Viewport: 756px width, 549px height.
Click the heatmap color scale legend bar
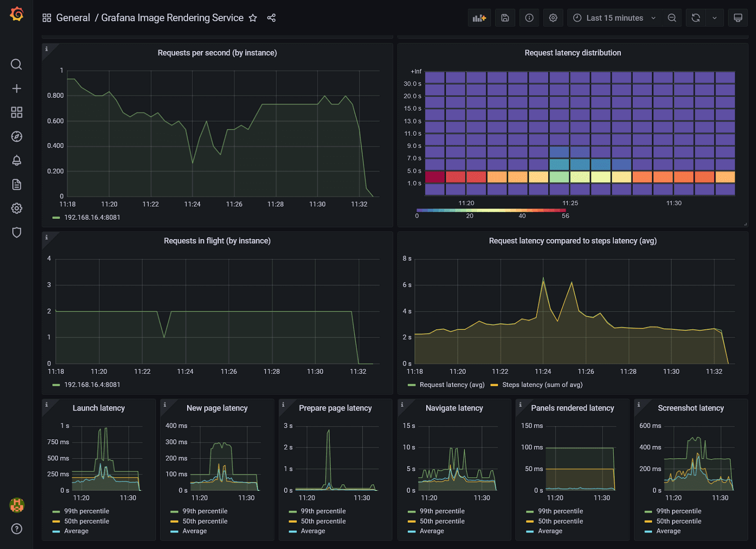(491, 210)
